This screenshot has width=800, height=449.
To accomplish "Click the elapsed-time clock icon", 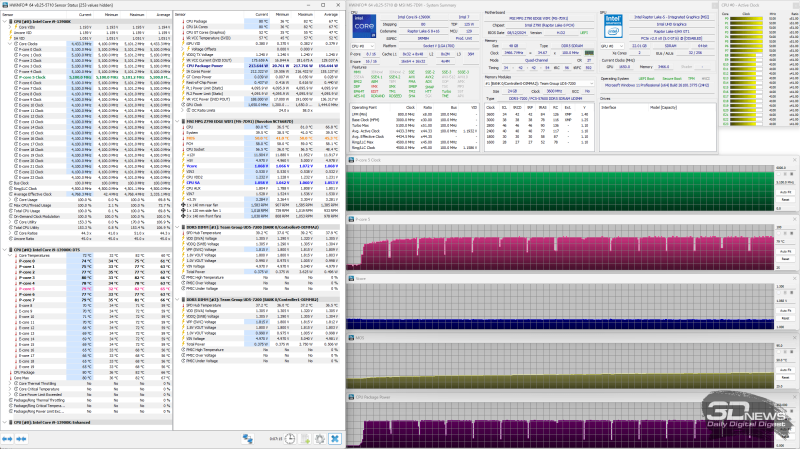I will pyautogui.click(x=288, y=438).
